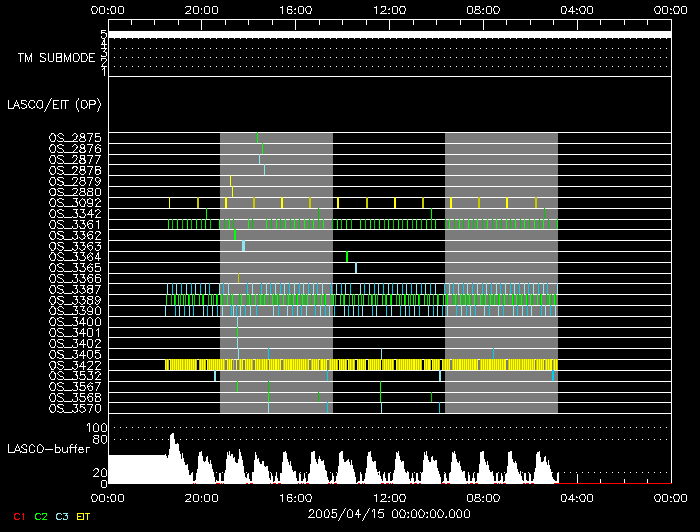The image size is (700, 532).
Task: Click the OS_3363 row label
Action: pyautogui.click(x=75, y=246)
